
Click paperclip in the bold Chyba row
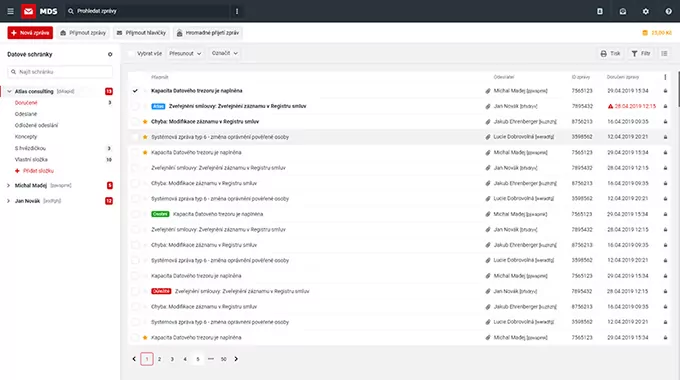(x=488, y=122)
